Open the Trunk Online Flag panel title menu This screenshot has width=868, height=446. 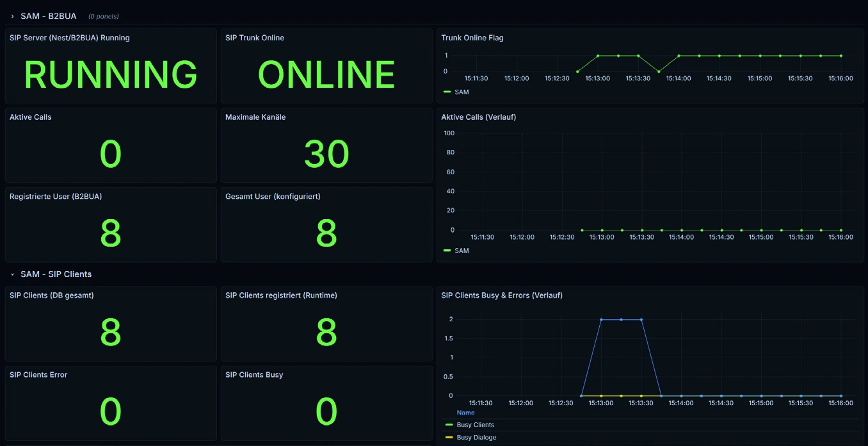[x=472, y=38]
